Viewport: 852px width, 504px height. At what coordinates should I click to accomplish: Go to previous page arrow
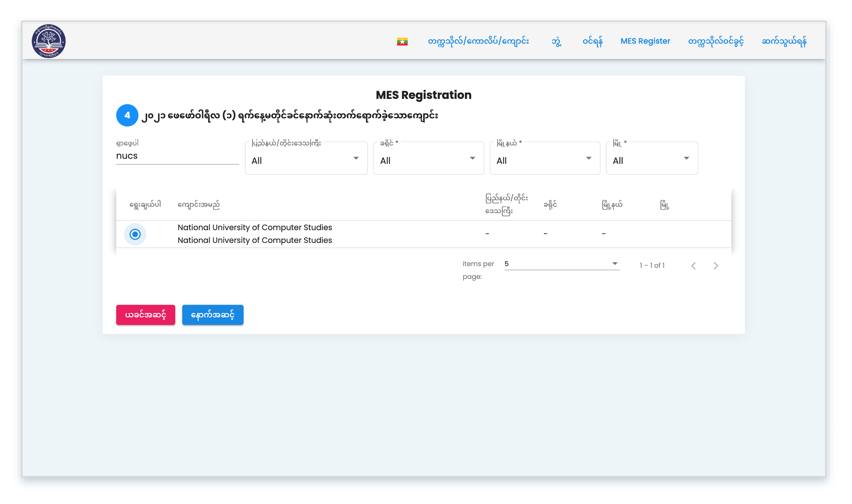693,266
